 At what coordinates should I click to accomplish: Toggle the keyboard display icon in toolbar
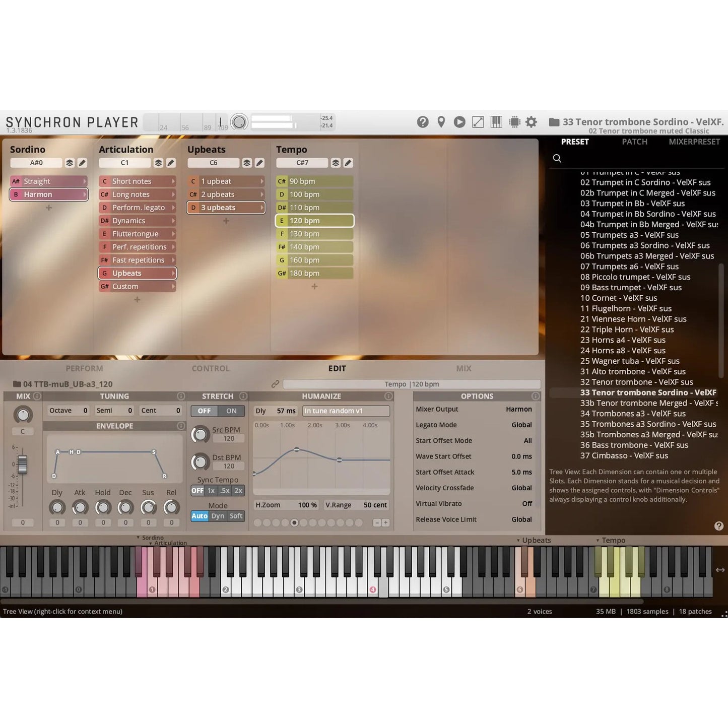click(x=496, y=122)
